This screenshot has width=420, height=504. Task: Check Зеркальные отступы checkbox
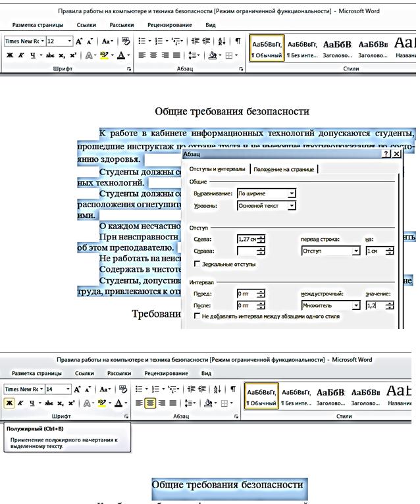point(197,264)
